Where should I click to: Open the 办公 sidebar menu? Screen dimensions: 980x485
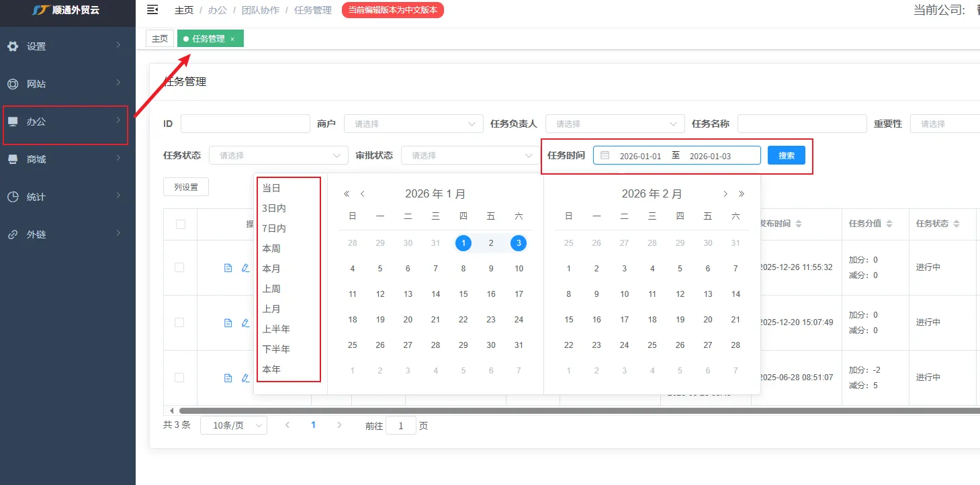click(x=65, y=122)
